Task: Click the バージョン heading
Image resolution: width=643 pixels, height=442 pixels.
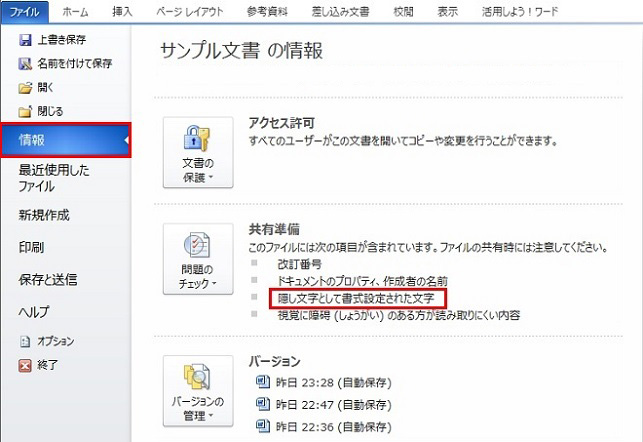Action: pos(275,361)
